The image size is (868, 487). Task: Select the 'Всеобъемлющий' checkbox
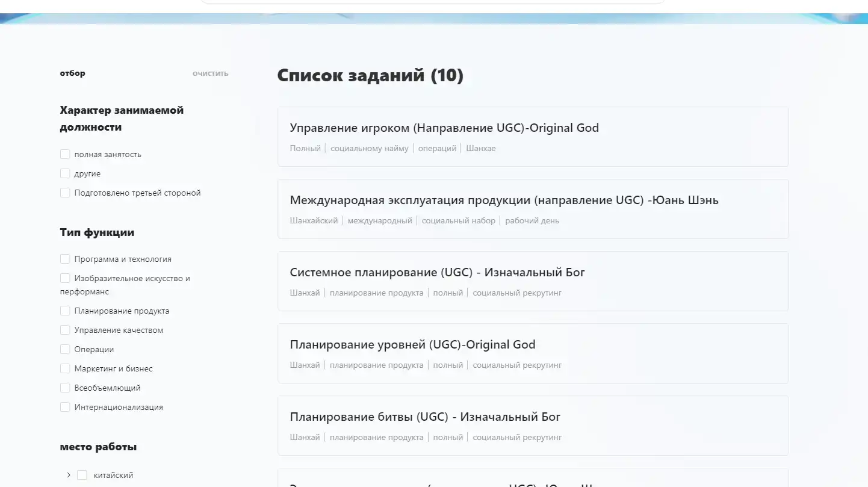tap(65, 388)
